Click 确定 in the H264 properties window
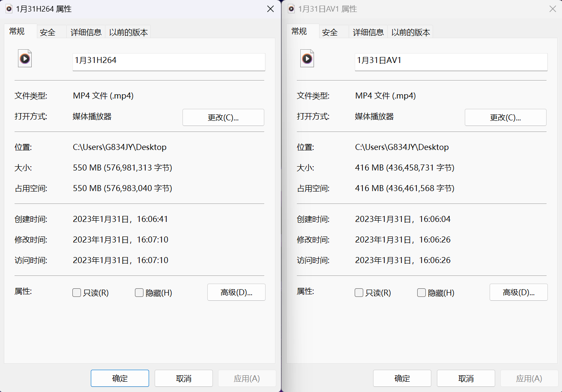 (120, 378)
